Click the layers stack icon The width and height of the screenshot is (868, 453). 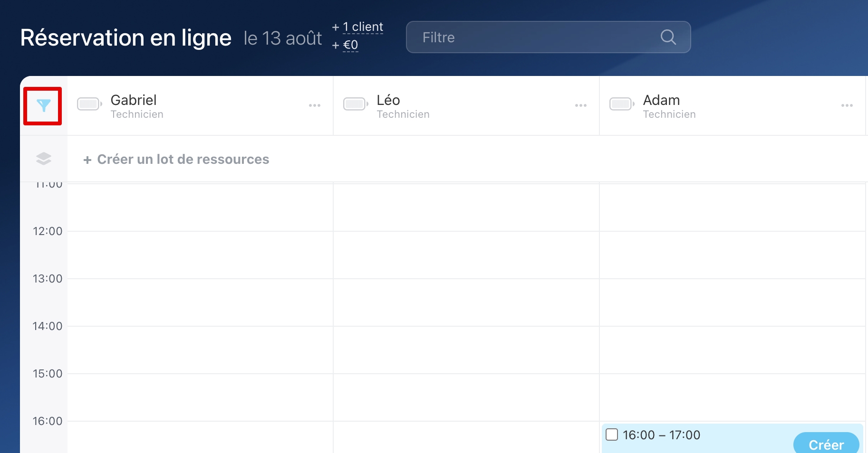(x=43, y=159)
